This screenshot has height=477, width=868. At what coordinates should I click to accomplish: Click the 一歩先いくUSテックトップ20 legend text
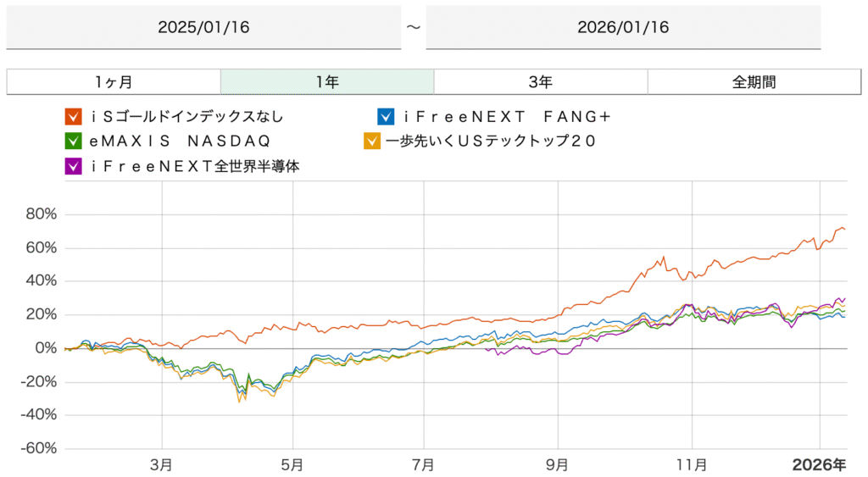point(491,141)
